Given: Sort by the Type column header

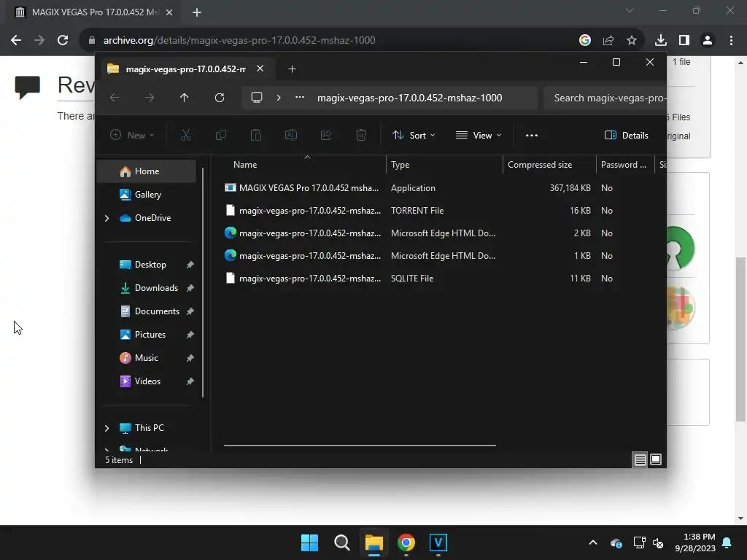Looking at the screenshot, I should point(444,165).
